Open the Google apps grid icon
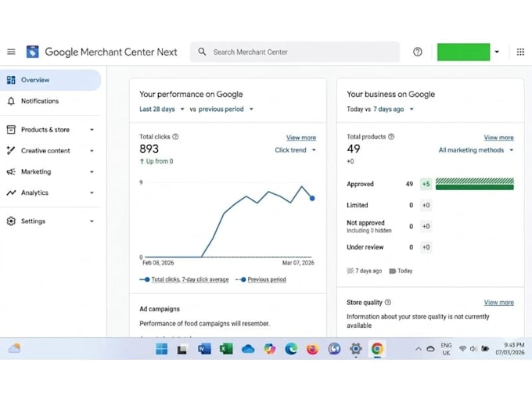The image size is (532, 399). click(x=520, y=52)
